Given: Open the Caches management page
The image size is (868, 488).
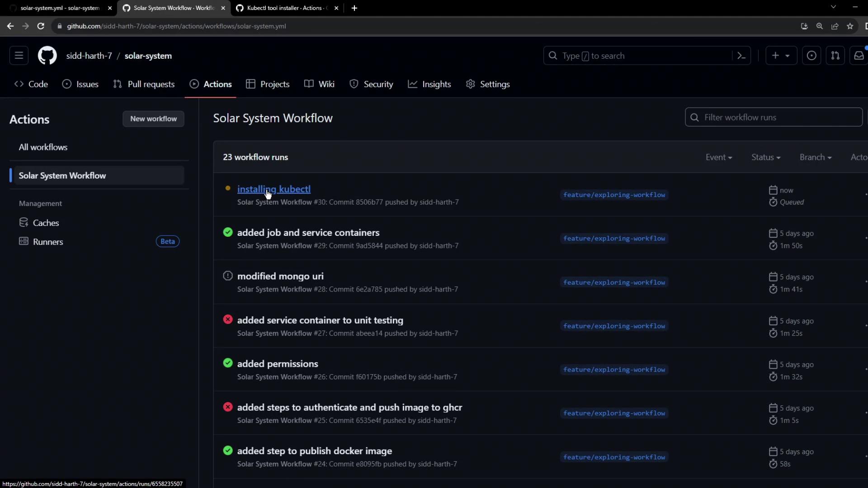Looking at the screenshot, I should click(46, 223).
